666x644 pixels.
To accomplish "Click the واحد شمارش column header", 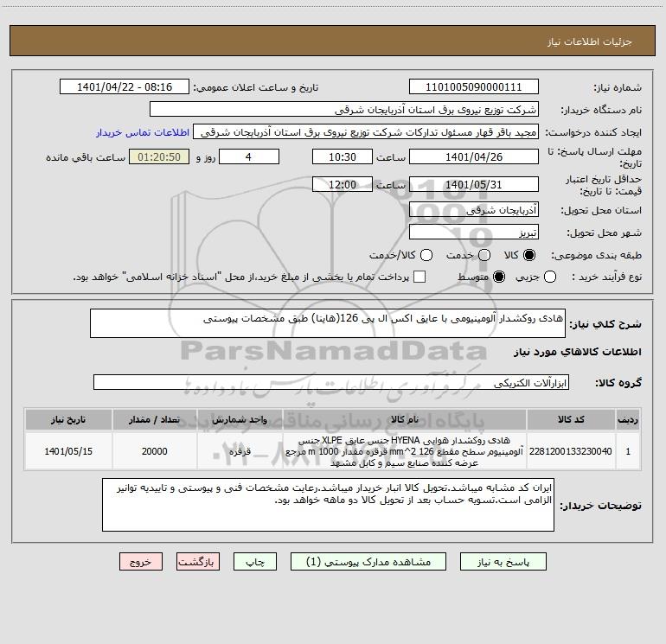I will 240,419.
